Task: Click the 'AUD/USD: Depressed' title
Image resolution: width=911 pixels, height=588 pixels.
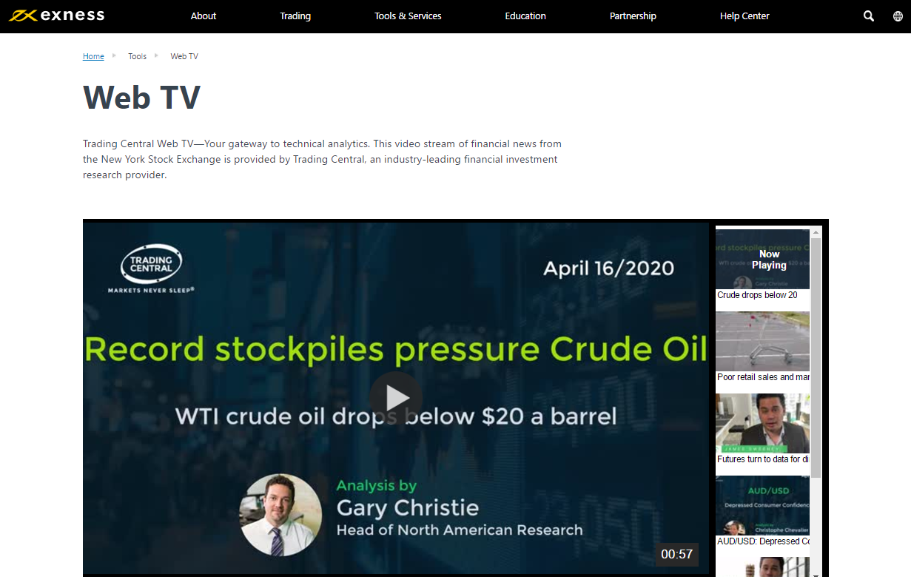Action: [x=763, y=541]
